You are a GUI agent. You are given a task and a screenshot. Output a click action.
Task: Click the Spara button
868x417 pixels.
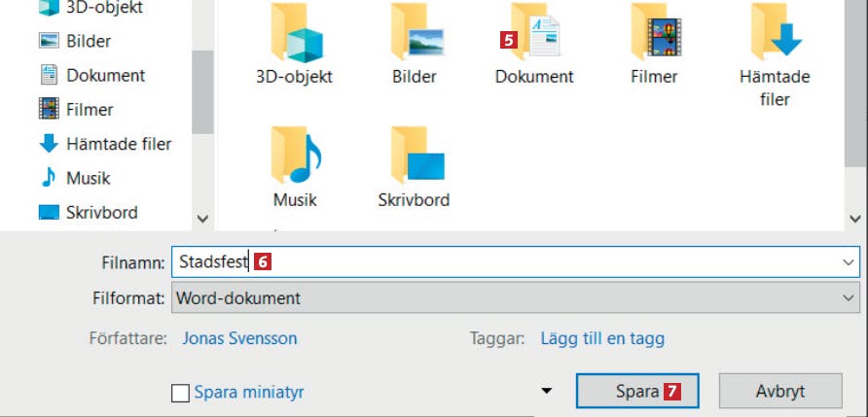click(x=636, y=392)
